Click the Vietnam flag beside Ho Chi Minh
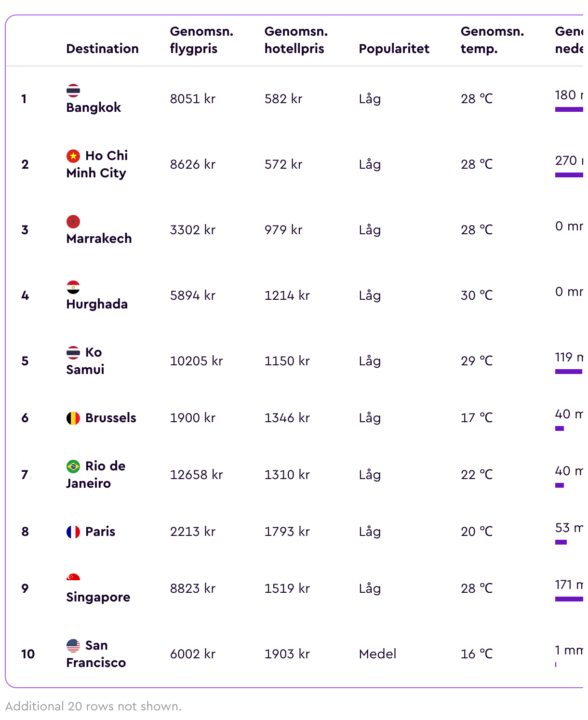Viewport: 588px width, 720px height. point(73,156)
